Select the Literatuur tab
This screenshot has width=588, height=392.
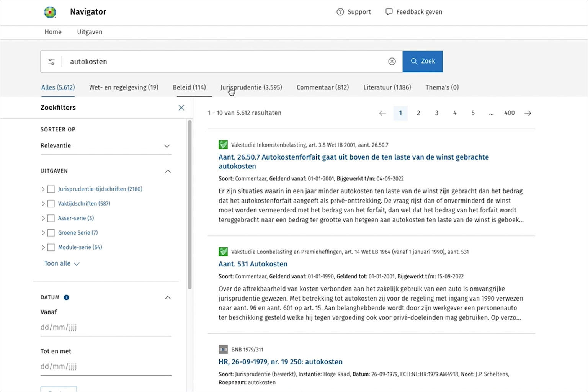[x=387, y=87]
